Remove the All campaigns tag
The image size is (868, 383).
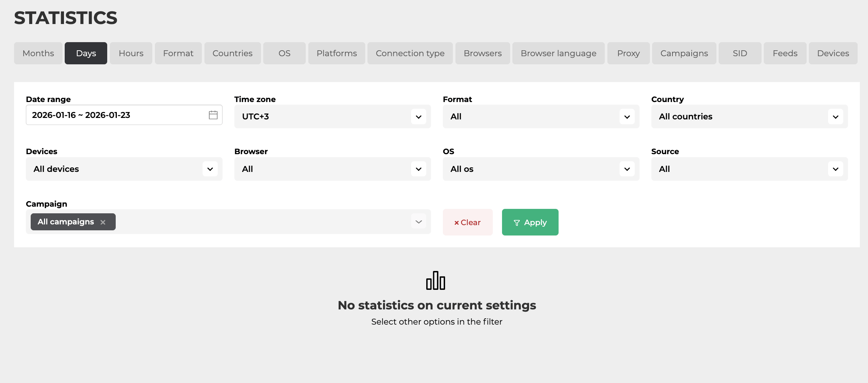pos(103,222)
